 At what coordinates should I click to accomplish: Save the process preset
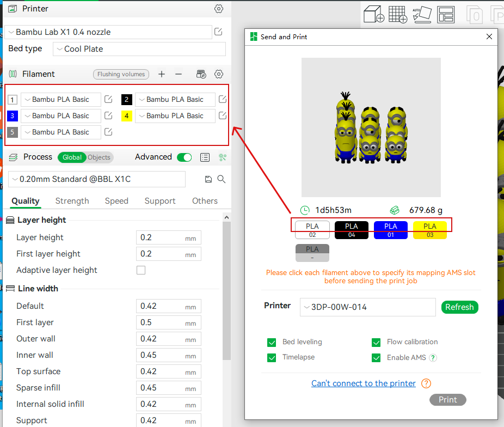pyautogui.click(x=208, y=179)
